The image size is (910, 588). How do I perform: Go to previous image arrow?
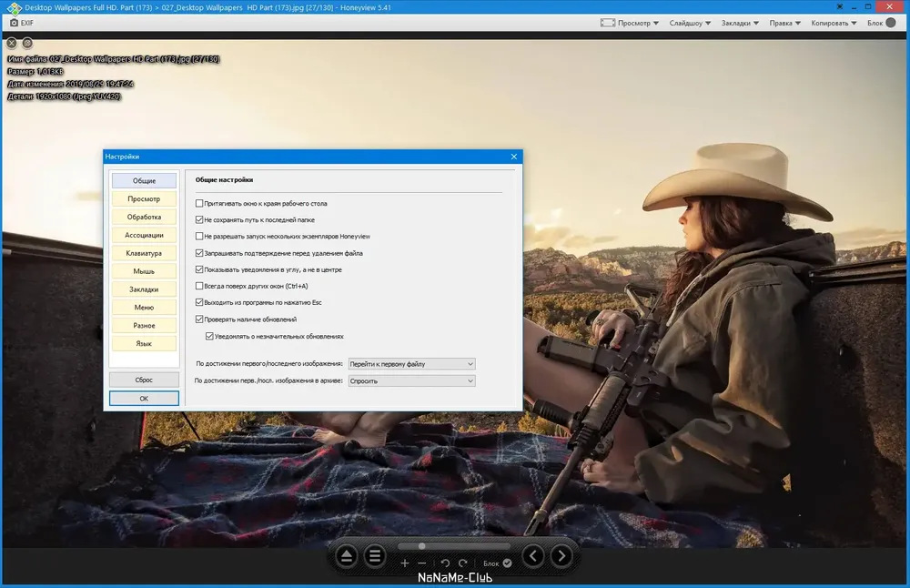coord(533,556)
